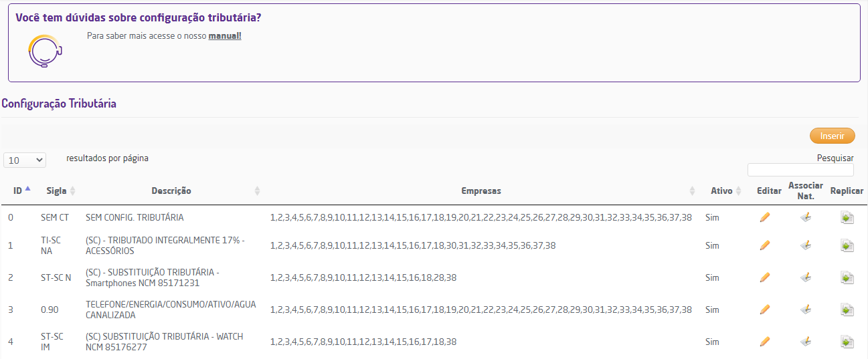The height and width of the screenshot is (359, 868).
Task: Replicate the ST-SC IM configuration
Action: click(x=847, y=342)
